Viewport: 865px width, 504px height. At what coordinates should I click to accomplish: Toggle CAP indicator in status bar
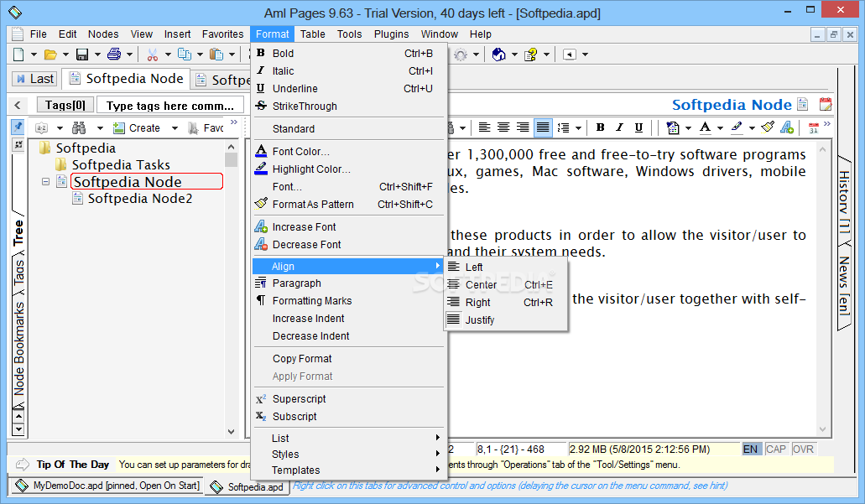click(776, 449)
